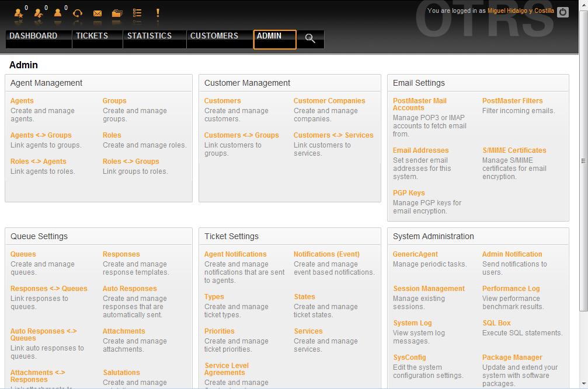This screenshot has width=588, height=389.
Task: Open the plain agent silhouette ticket icon
Action: click(x=58, y=13)
